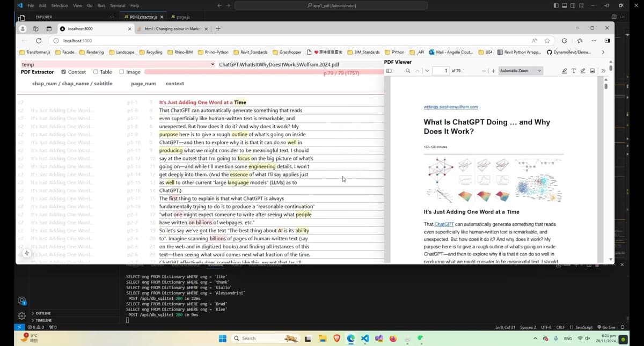Click the PDF viewer vertical scrollbar thumb
644x346 pixels.
[606, 86]
